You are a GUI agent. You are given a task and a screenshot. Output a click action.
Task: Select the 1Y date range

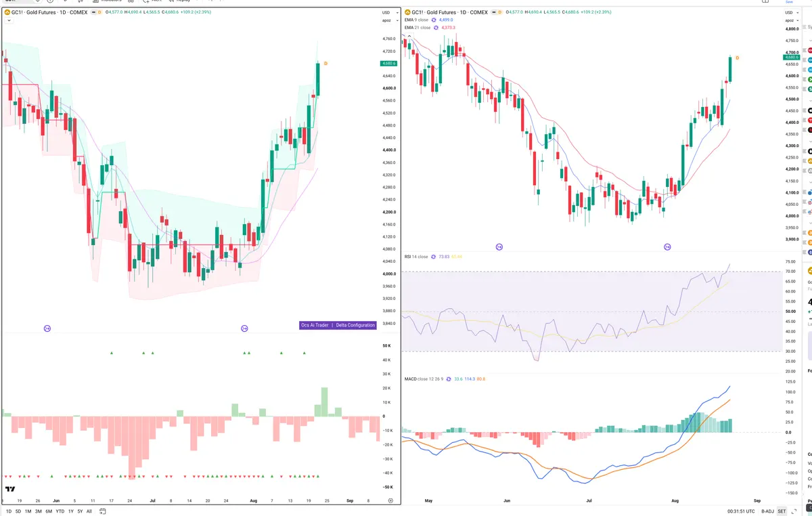[x=71, y=511]
